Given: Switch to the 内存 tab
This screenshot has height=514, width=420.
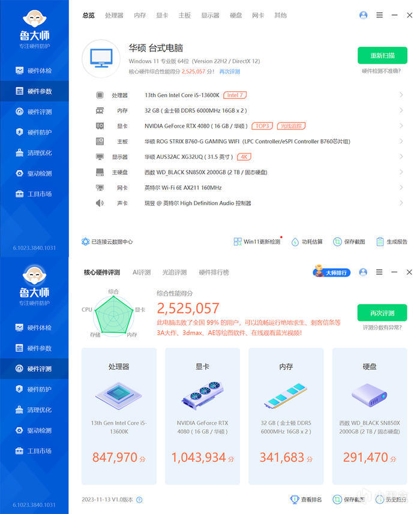Looking at the screenshot, I should (140, 15).
